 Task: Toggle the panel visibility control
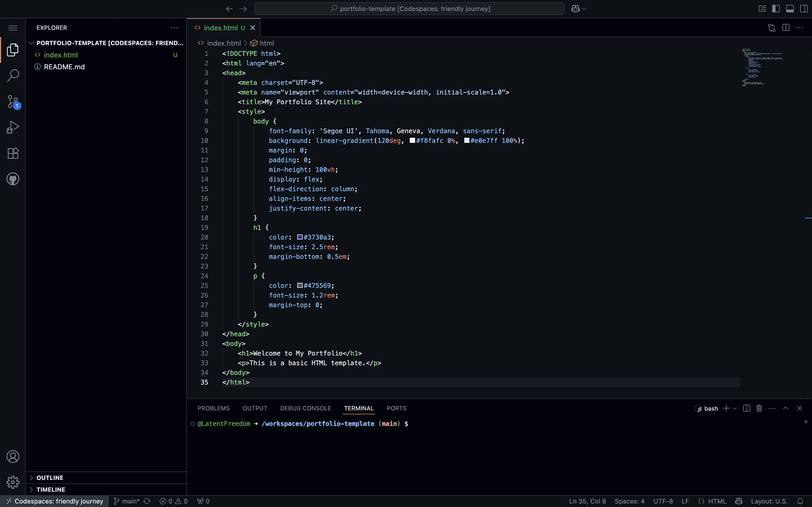tap(789, 8)
